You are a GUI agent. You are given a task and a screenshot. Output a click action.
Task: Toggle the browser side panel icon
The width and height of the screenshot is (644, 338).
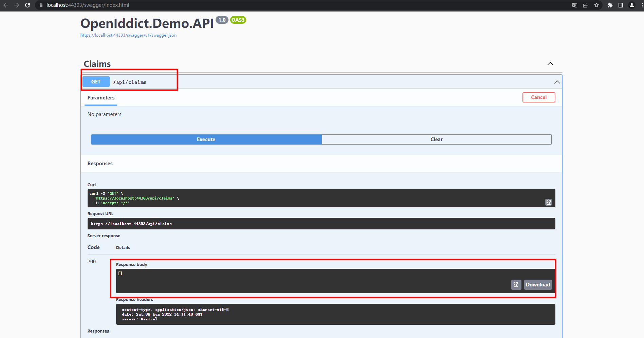click(621, 5)
